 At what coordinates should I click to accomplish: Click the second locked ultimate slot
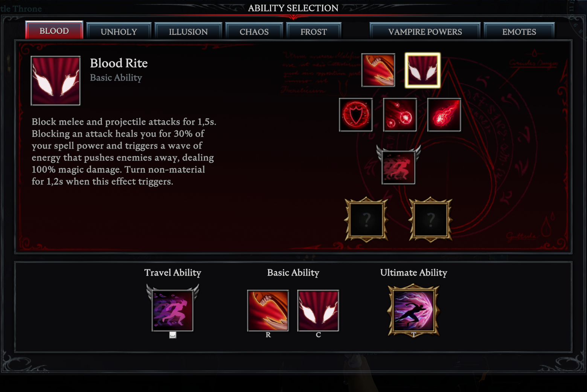pos(431,220)
